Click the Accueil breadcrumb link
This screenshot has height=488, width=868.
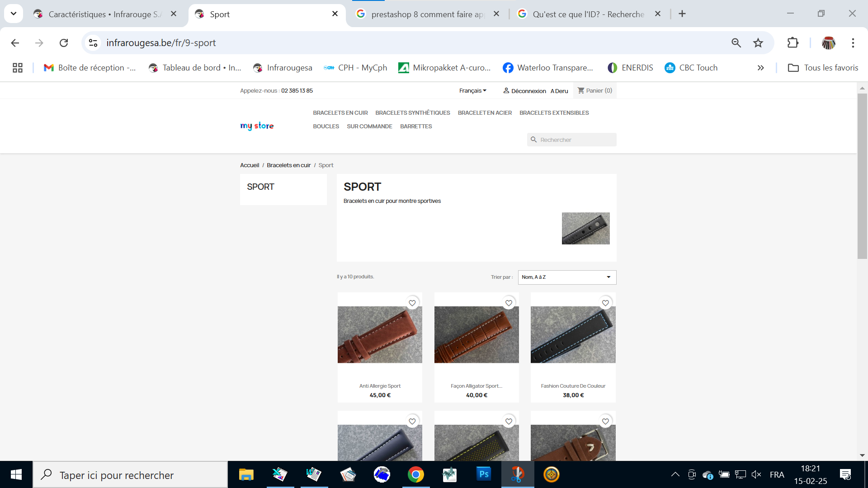(250, 165)
